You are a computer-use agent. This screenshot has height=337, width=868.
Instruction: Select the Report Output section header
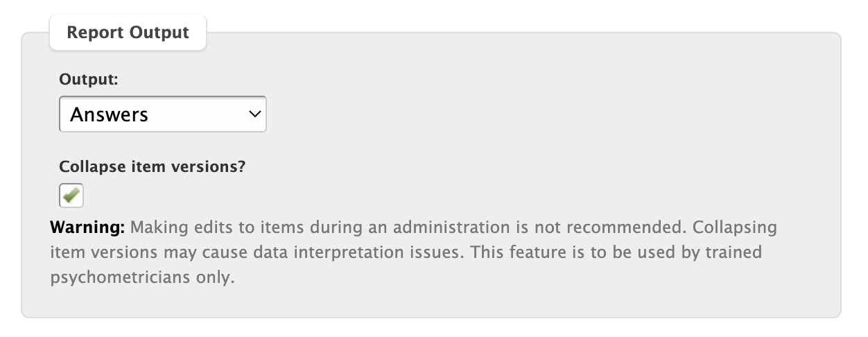pos(128,33)
